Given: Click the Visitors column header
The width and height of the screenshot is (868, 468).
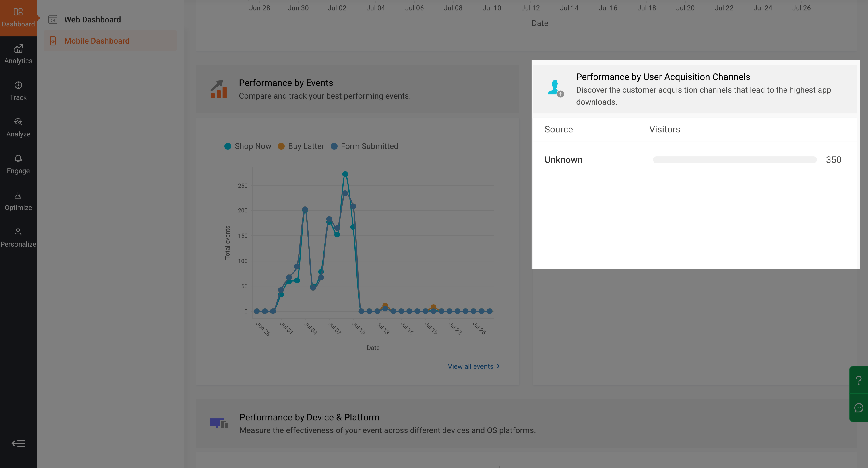Looking at the screenshot, I should 664,129.
